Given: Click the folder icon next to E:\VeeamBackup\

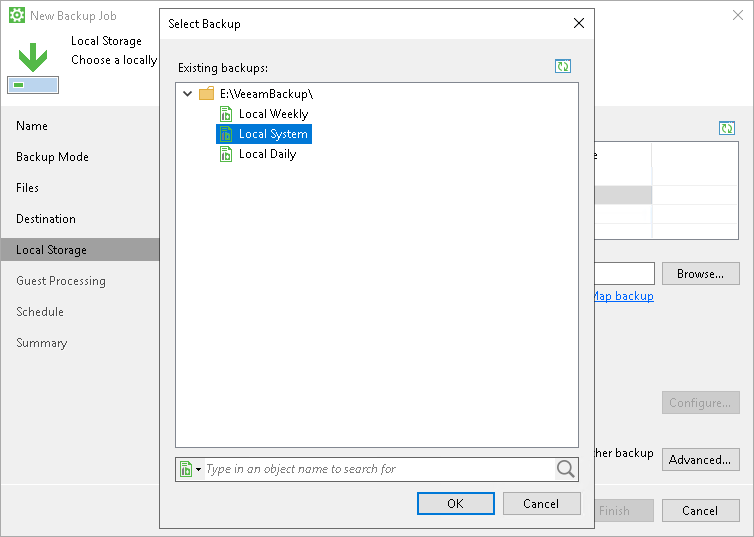Looking at the screenshot, I should pyautogui.click(x=206, y=93).
